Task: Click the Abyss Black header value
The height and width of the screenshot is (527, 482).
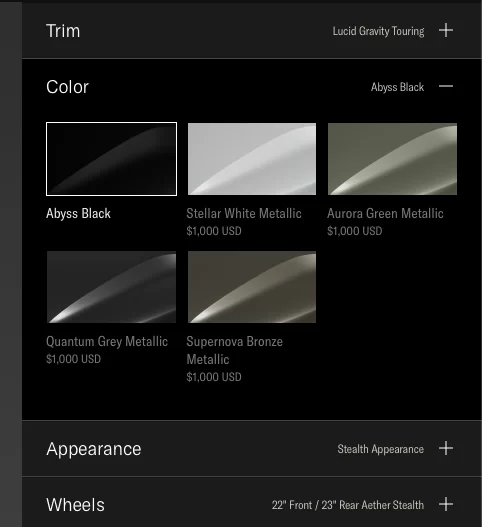Action: (397, 87)
